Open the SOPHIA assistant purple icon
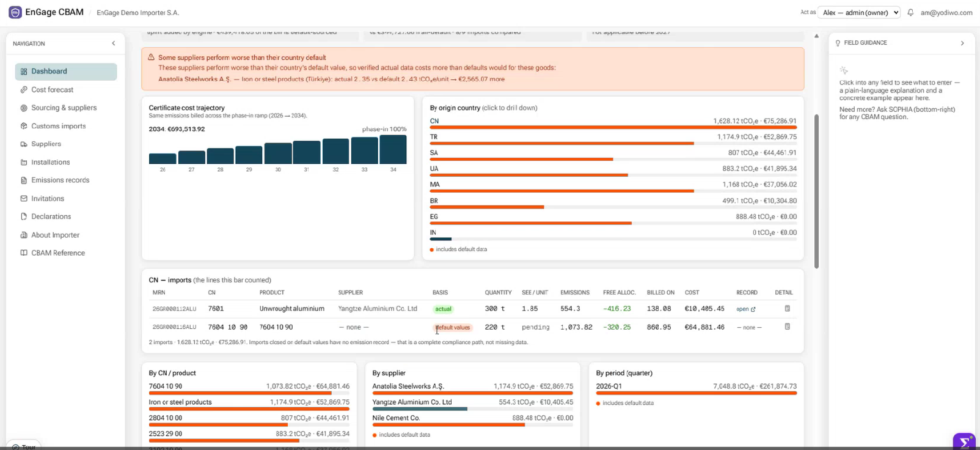Screen dimensions: 980x450 [964, 442]
